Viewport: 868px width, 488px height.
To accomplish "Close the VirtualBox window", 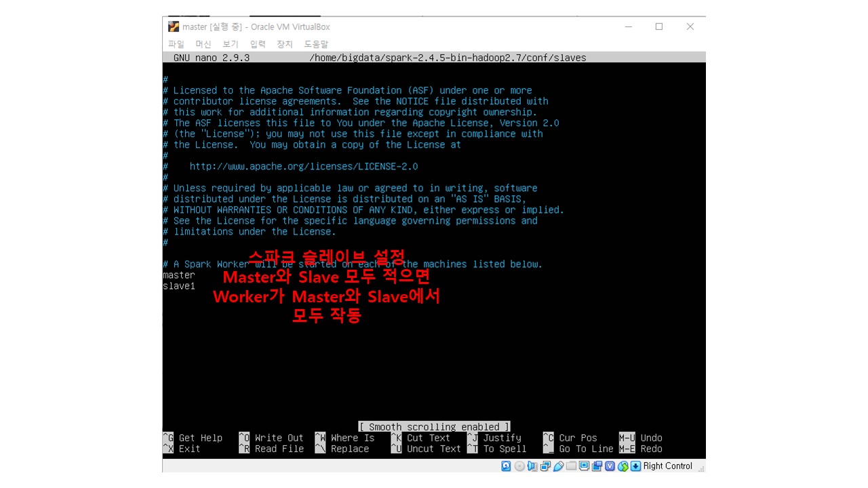I will tap(690, 26).
